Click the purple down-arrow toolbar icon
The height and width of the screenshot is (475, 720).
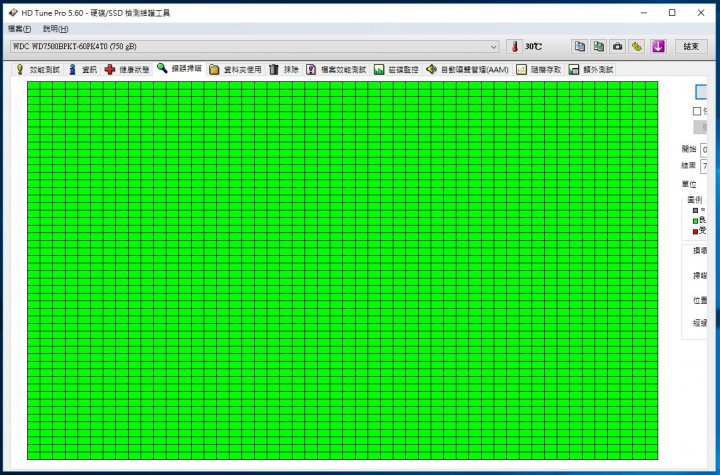(x=658, y=46)
